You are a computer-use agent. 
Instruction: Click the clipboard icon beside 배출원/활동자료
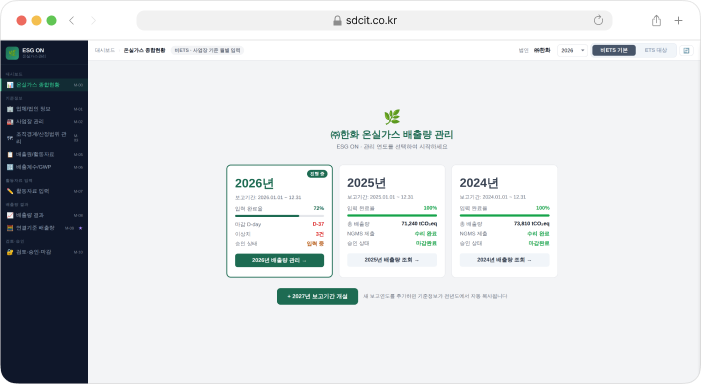pos(10,154)
